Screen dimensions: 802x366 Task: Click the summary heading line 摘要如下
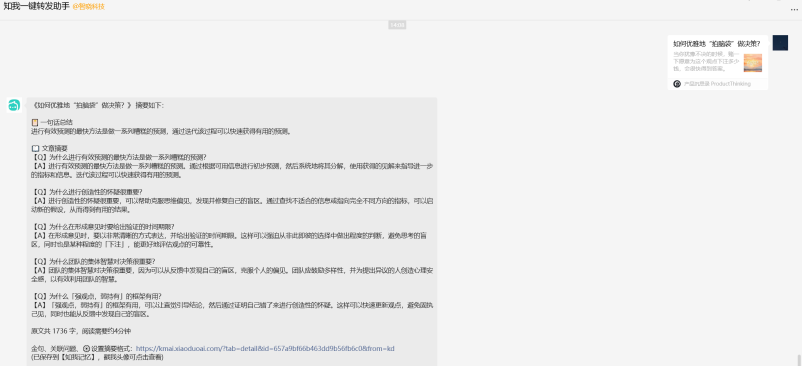point(97,105)
